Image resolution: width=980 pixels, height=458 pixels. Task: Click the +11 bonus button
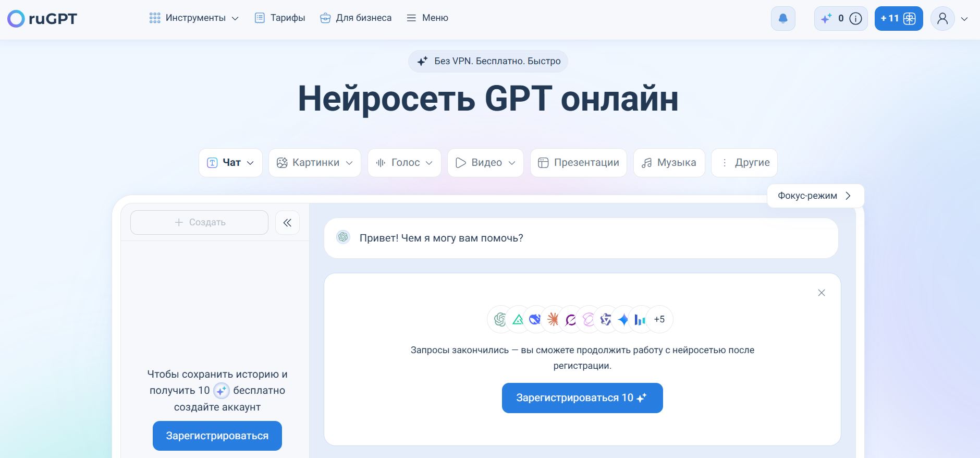click(x=899, y=19)
